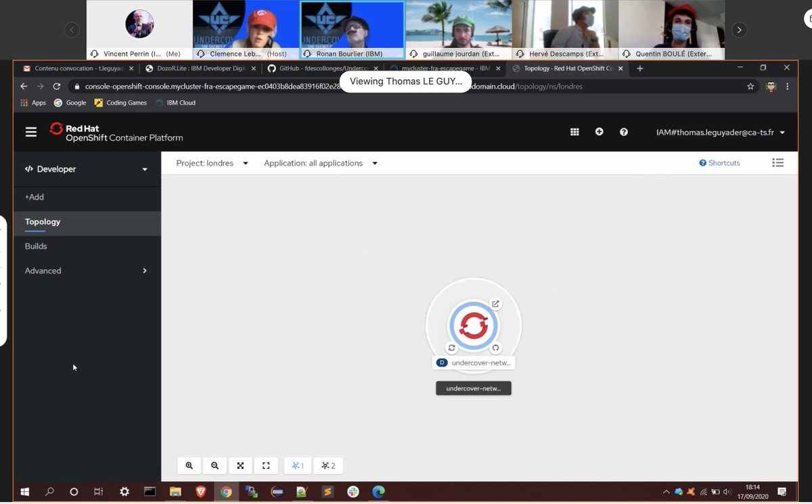Select the undercover-netw deployment node
812x504 pixels.
pyautogui.click(x=473, y=326)
